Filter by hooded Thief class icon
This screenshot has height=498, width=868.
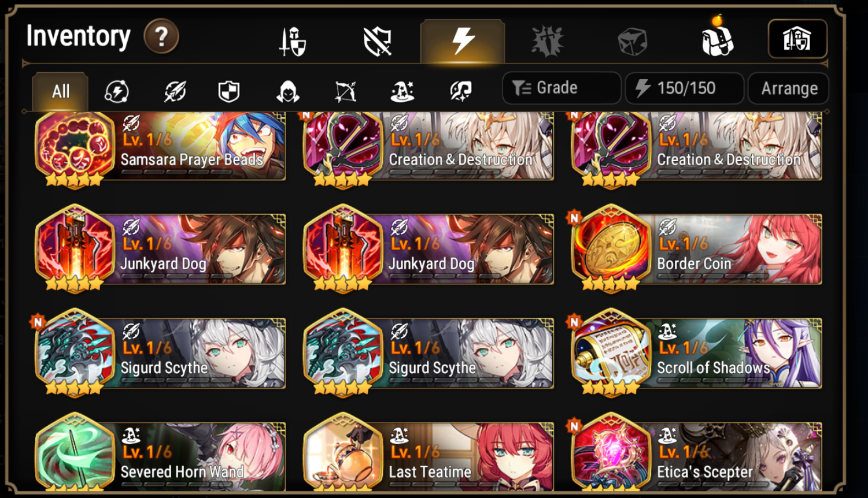(287, 91)
